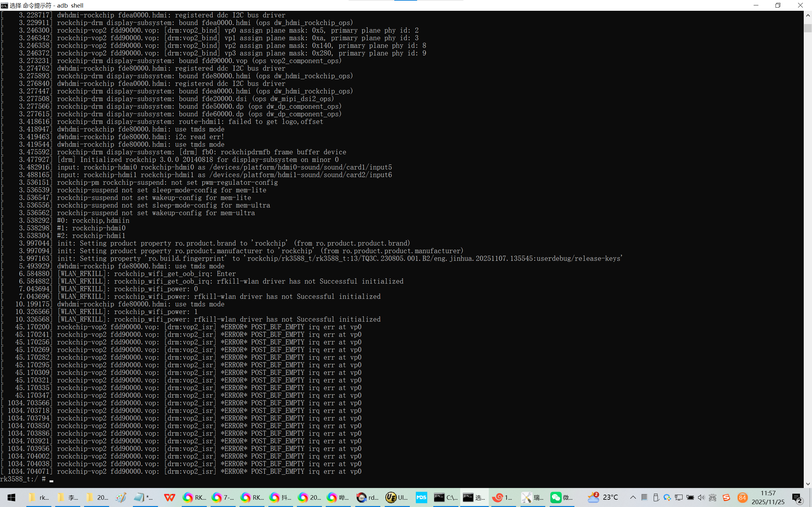Click the scrollbar down arrow

point(808,484)
